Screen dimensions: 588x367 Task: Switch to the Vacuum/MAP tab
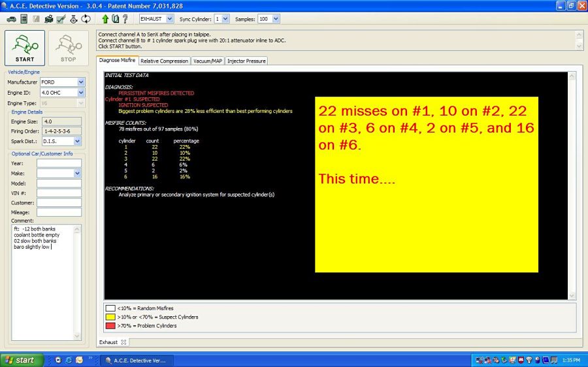click(208, 61)
